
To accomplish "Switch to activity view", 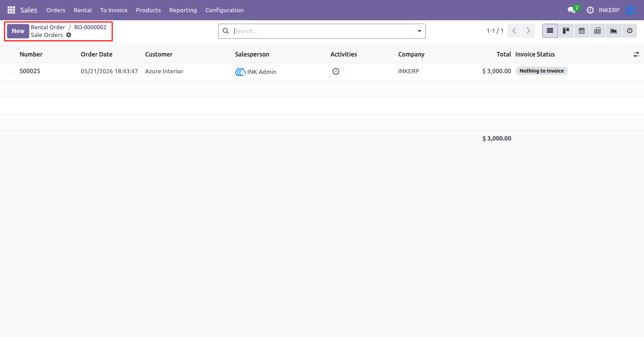I will [629, 31].
